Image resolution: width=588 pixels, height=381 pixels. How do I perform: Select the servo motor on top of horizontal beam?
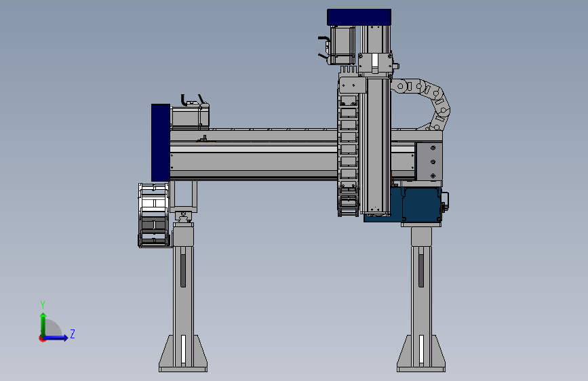pos(190,117)
